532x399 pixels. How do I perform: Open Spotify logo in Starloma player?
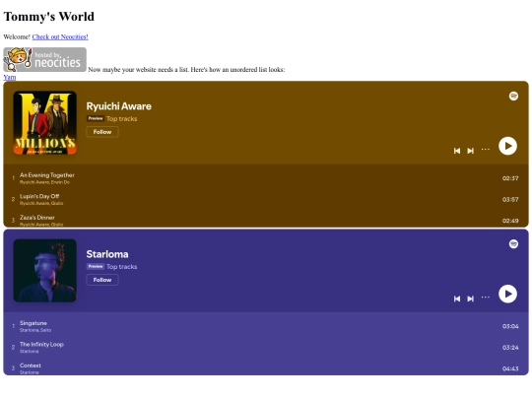tap(513, 244)
